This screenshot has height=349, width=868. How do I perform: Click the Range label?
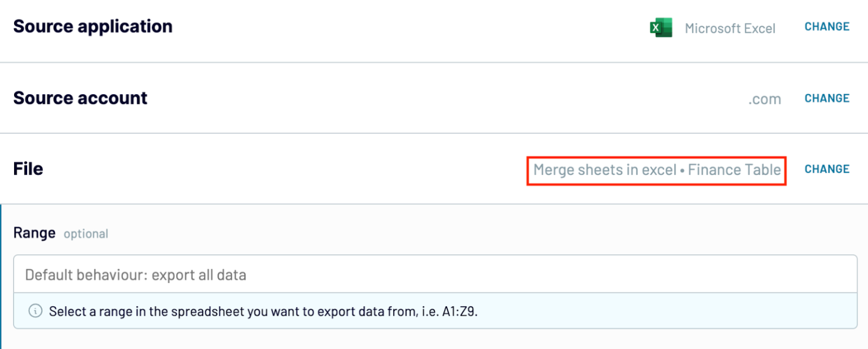pos(34,233)
